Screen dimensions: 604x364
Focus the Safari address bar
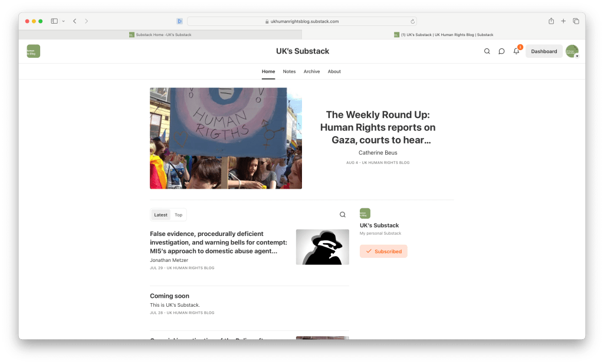tap(302, 22)
